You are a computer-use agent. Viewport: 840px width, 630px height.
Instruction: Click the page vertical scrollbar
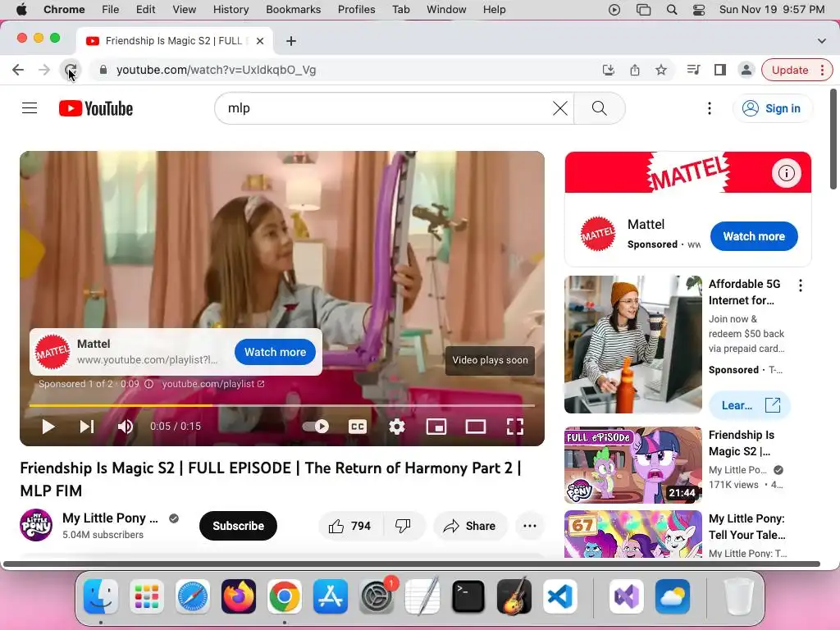coord(833,139)
